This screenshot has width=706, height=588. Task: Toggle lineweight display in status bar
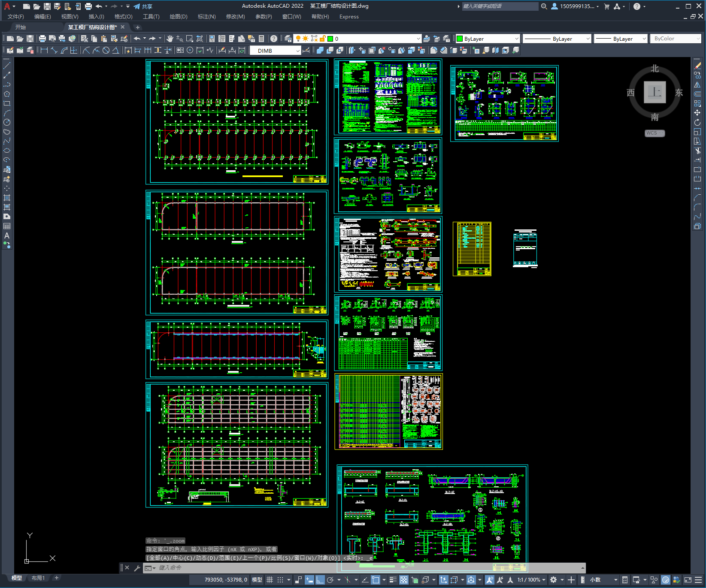(393, 580)
